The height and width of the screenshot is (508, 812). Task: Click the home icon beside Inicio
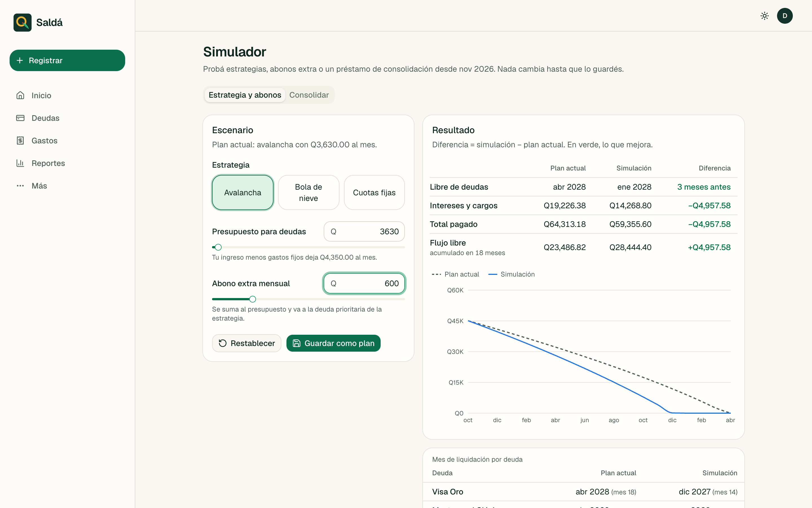[x=21, y=95]
